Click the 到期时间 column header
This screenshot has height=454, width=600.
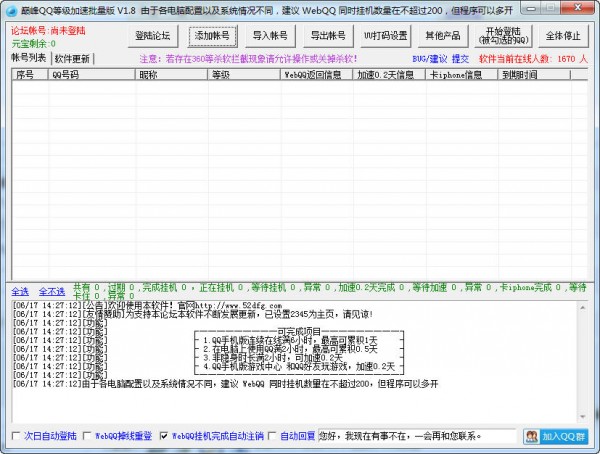[x=534, y=75]
